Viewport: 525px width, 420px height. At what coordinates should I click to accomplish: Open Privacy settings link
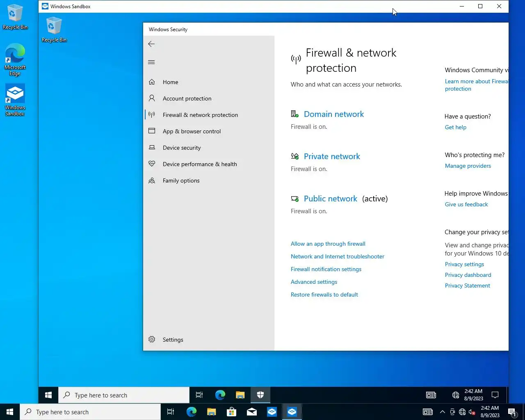tap(464, 264)
